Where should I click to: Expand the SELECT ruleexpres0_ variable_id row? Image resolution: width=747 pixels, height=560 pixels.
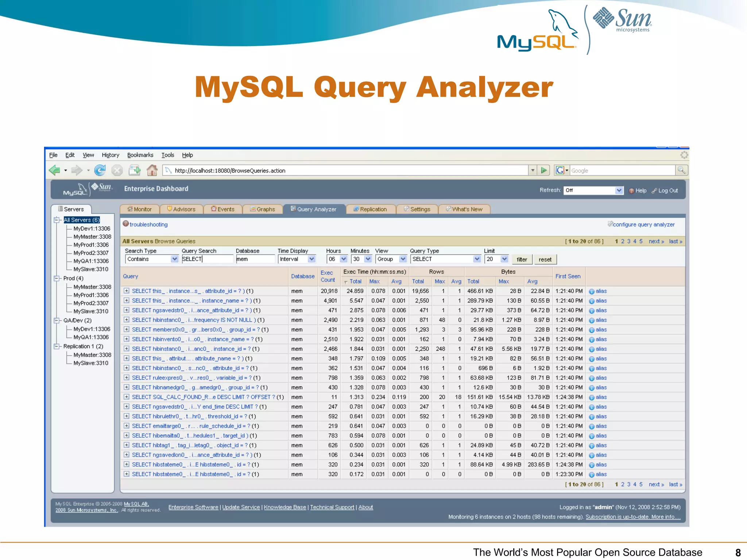127,378
